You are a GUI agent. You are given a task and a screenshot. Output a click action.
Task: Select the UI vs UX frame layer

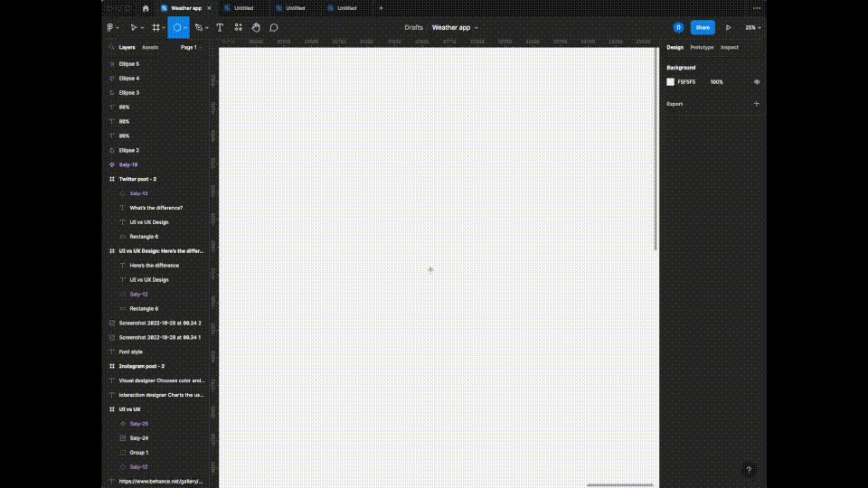[129, 409]
